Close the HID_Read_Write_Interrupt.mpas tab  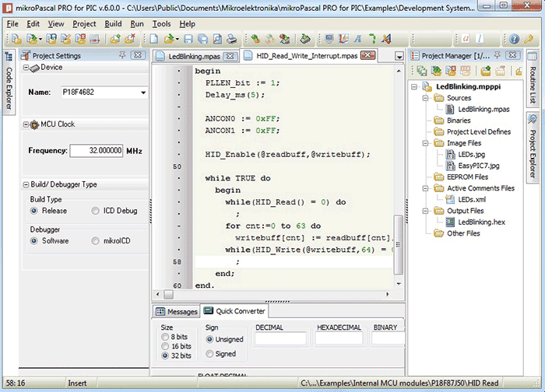point(368,55)
